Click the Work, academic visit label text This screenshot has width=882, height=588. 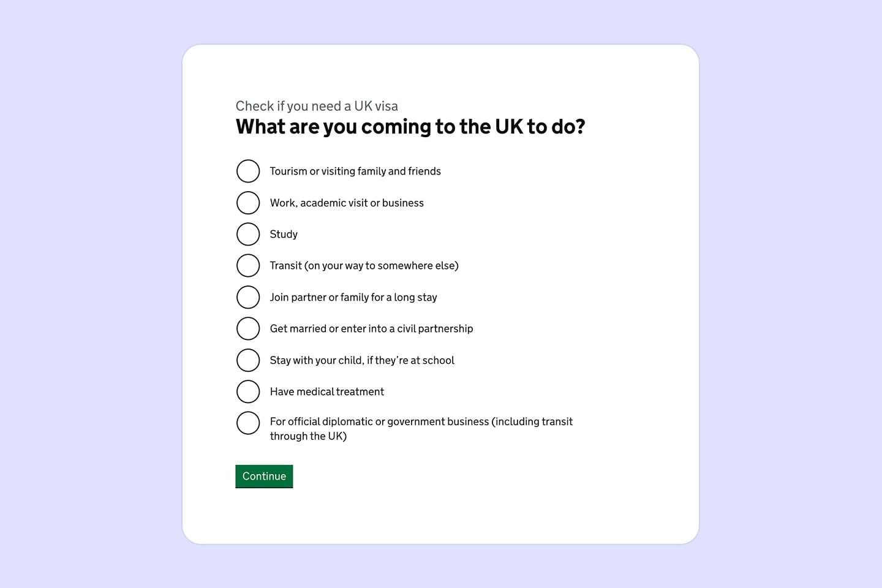(347, 202)
